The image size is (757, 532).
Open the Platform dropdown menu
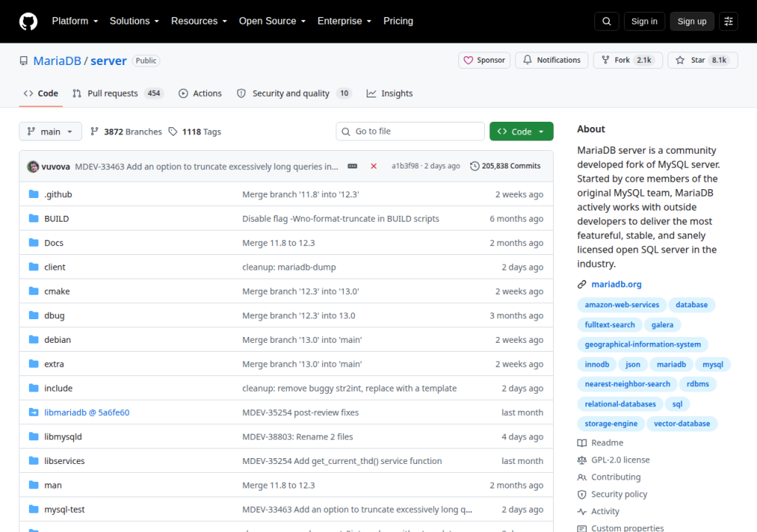pos(75,21)
